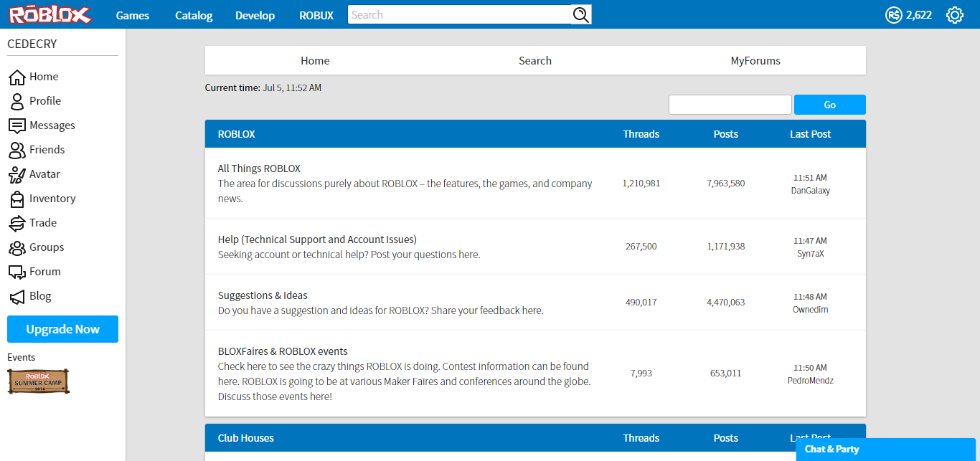Click the top Search input field
This screenshot has height=461, width=980.
[x=460, y=14]
